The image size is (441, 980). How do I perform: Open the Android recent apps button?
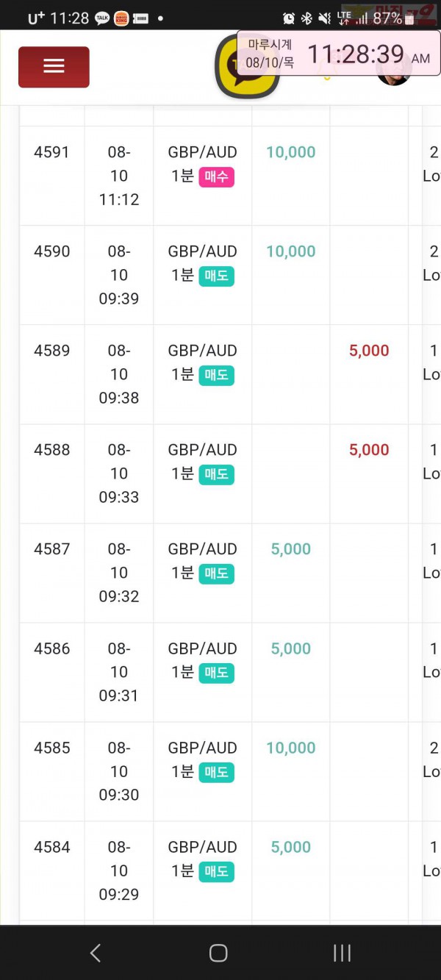342,953
